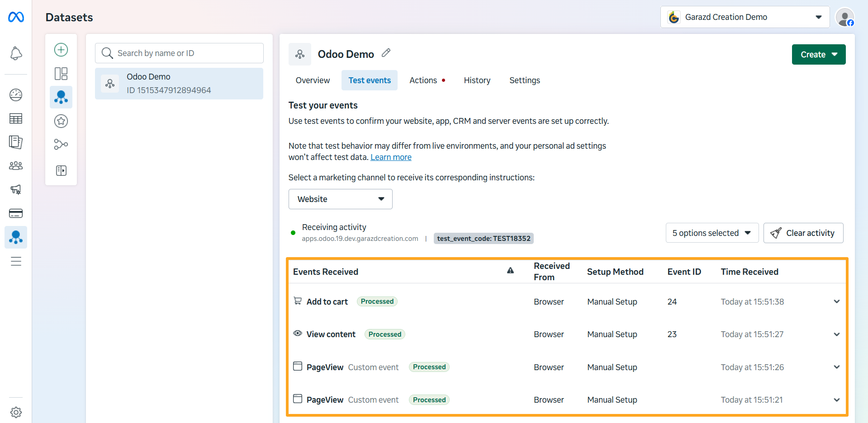Select the Events Manager sidebar icon
This screenshot has height=423, width=868.
pos(16,237)
